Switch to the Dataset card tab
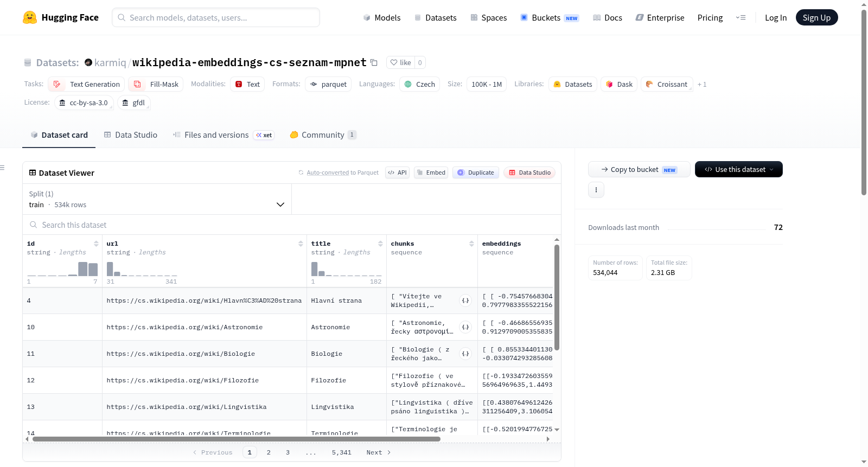Viewport: 868px width, 467px height. coord(59,135)
